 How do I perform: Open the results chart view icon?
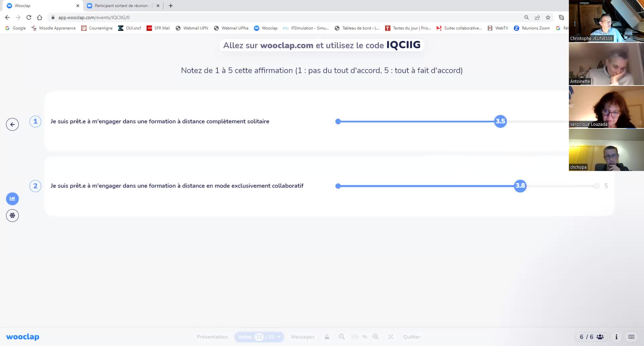(12, 198)
